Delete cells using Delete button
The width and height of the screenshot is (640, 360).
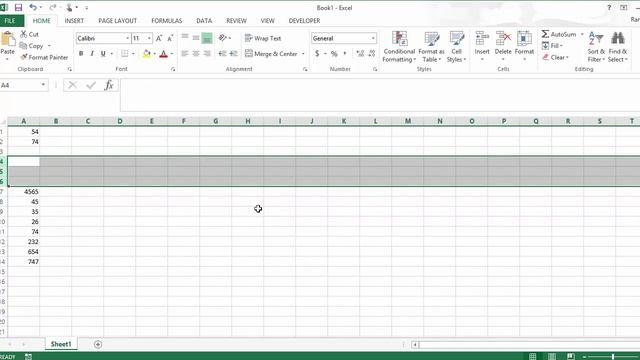pyautogui.click(x=503, y=47)
